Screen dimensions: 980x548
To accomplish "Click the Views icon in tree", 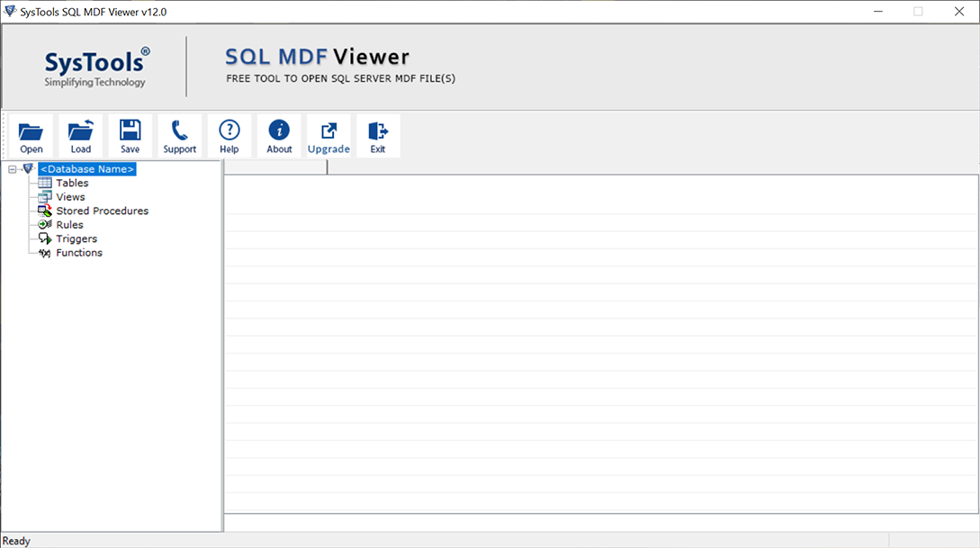I will 45,197.
